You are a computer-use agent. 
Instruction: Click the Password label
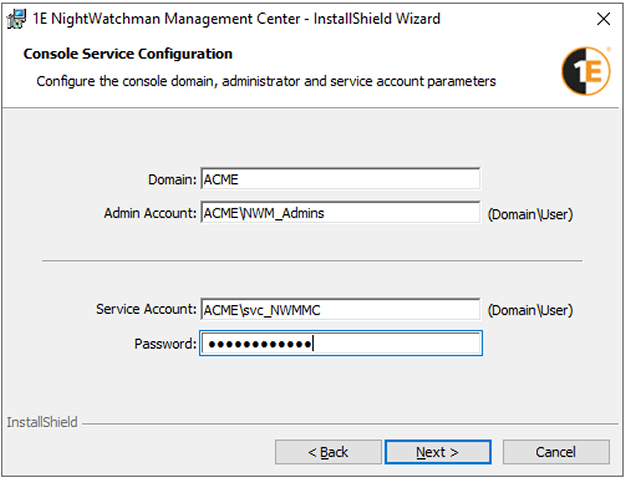point(165,344)
